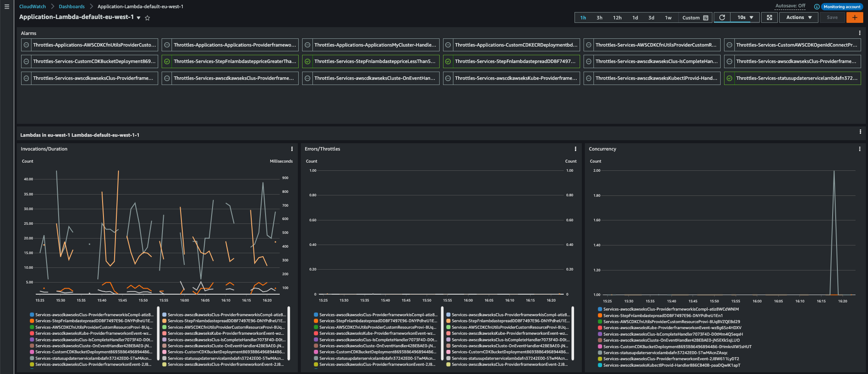Click OK status icon of StepFnlambdastepreadDDBF7497 alarm
Viewport: 868px width, 374px height.
point(448,61)
